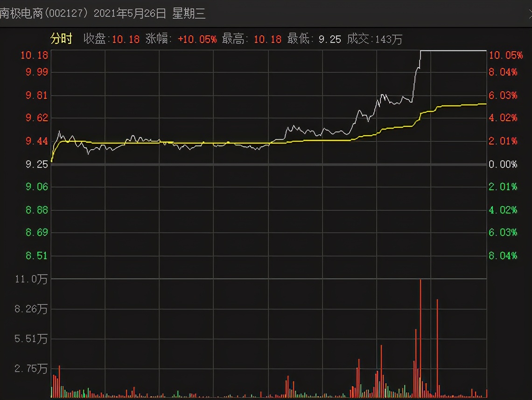Screen dimensions: 532x400
Task: Click the 10.18 price label on left axis
Action: click(x=35, y=55)
